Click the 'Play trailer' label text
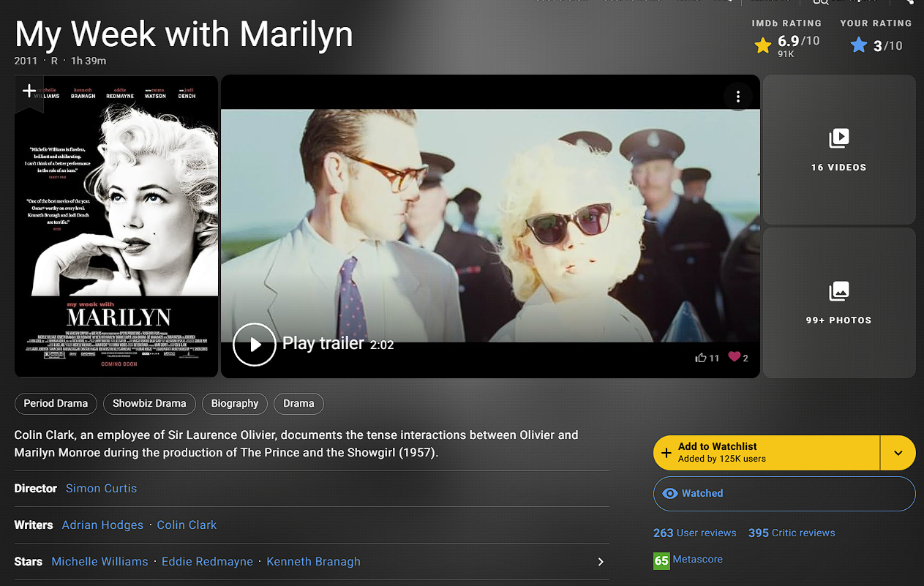This screenshot has height=586, width=924. pyautogui.click(x=323, y=343)
